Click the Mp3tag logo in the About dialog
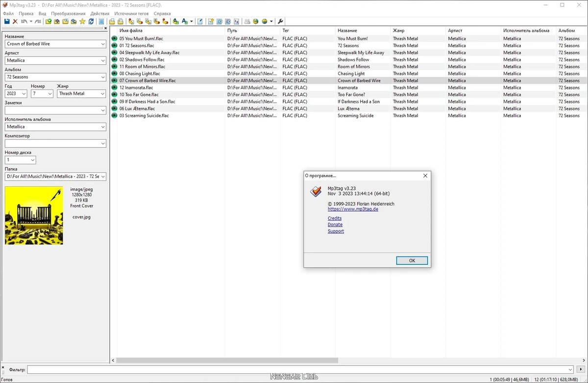The width and height of the screenshot is (588, 383). tap(316, 191)
